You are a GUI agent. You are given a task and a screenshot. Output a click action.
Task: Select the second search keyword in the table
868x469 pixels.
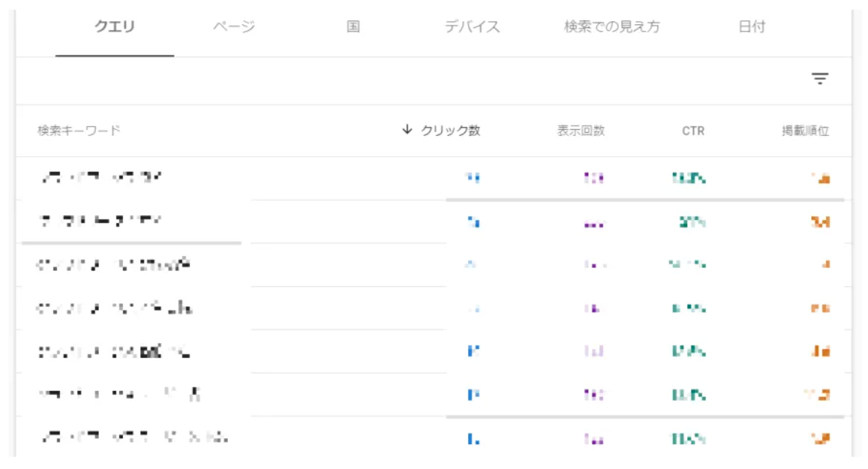coord(101,221)
